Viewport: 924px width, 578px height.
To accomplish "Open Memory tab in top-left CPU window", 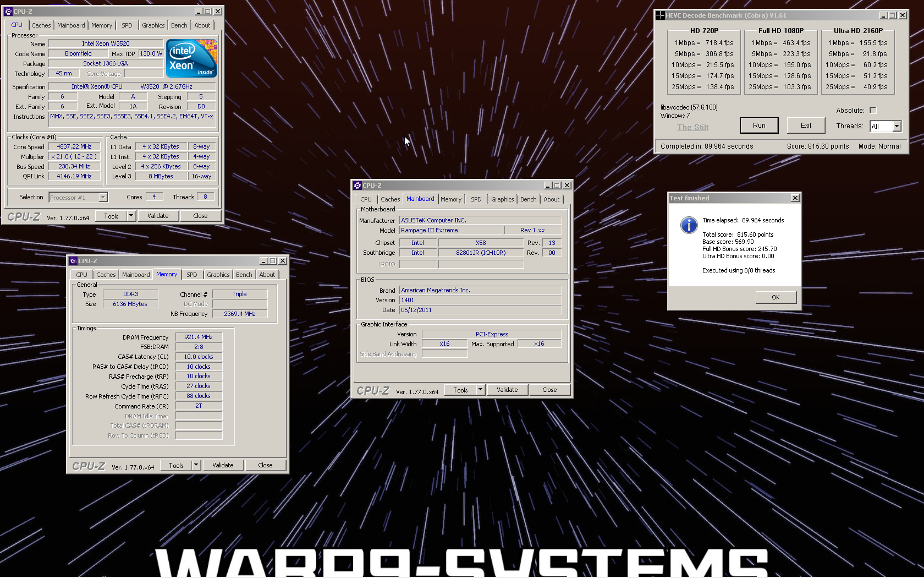I will [102, 25].
